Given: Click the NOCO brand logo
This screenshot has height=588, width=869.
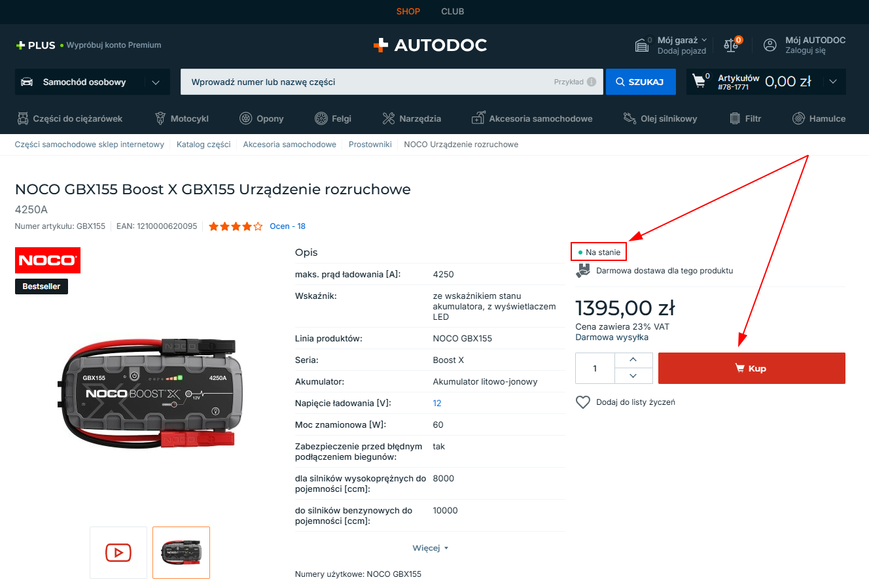Looking at the screenshot, I should (x=48, y=260).
